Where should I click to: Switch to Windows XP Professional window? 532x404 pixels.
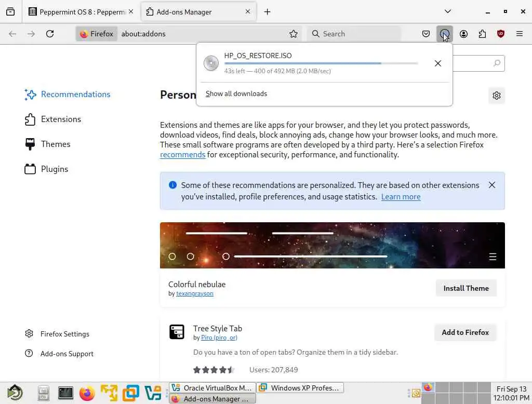(300, 388)
